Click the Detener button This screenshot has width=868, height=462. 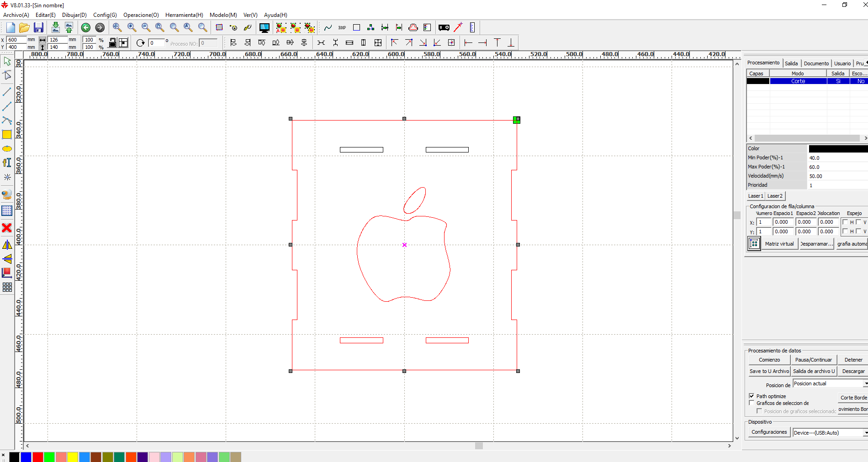(x=853, y=360)
